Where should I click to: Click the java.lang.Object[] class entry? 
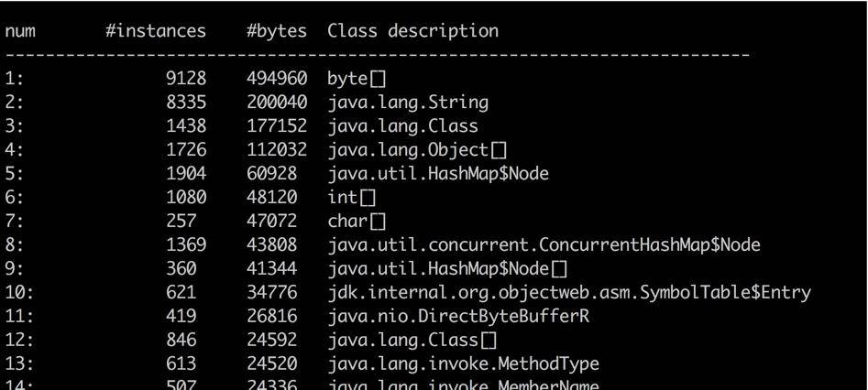[417, 149]
